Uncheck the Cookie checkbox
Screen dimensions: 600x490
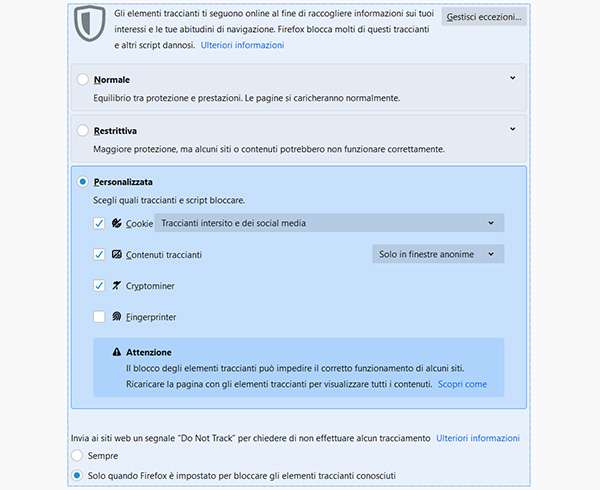point(99,223)
